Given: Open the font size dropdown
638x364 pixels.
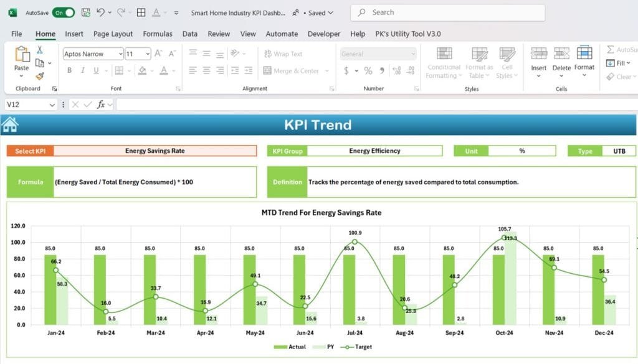Looking at the screenshot, I should click(148, 54).
